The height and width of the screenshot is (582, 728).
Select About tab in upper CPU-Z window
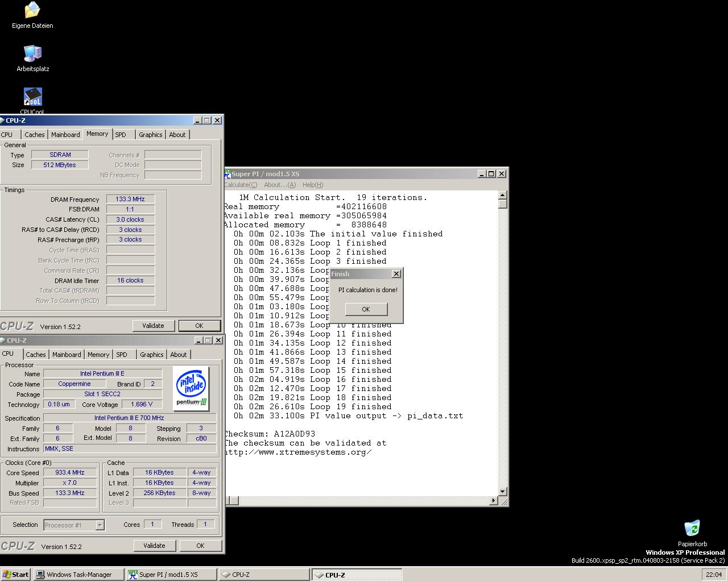[177, 135]
